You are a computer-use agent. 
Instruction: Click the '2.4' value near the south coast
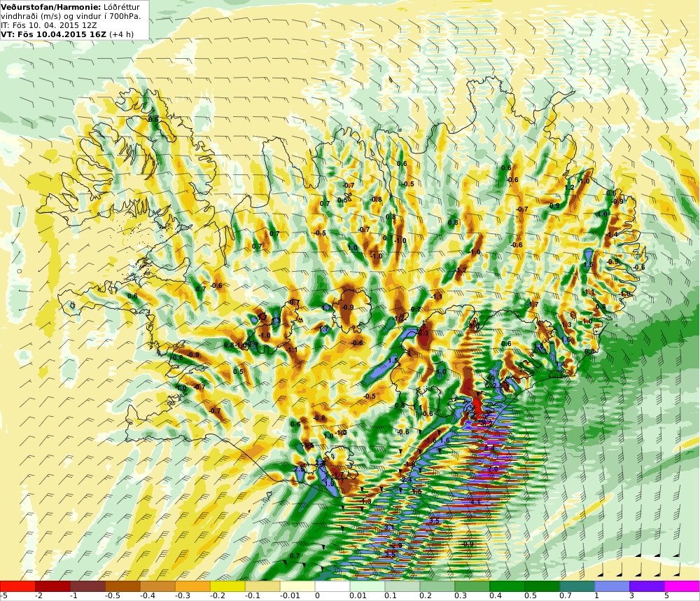pos(407,479)
